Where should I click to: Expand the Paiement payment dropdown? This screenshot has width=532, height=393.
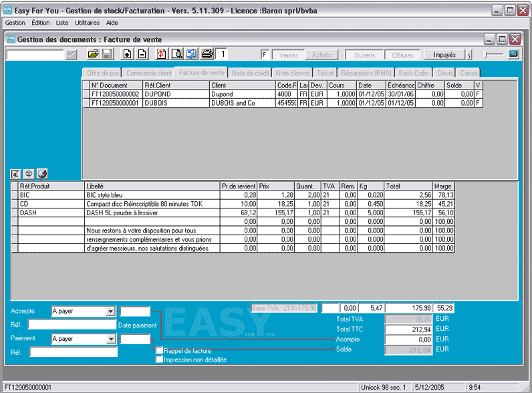[110, 339]
